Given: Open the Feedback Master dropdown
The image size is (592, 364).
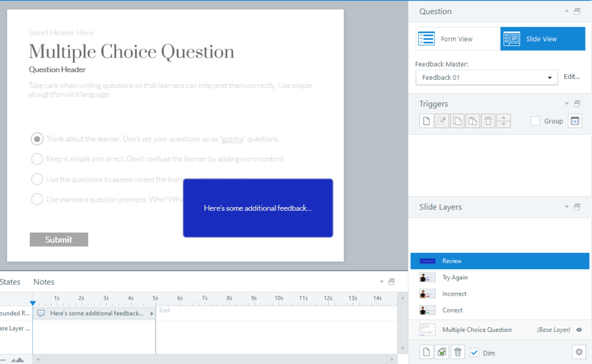Looking at the screenshot, I should [487, 78].
